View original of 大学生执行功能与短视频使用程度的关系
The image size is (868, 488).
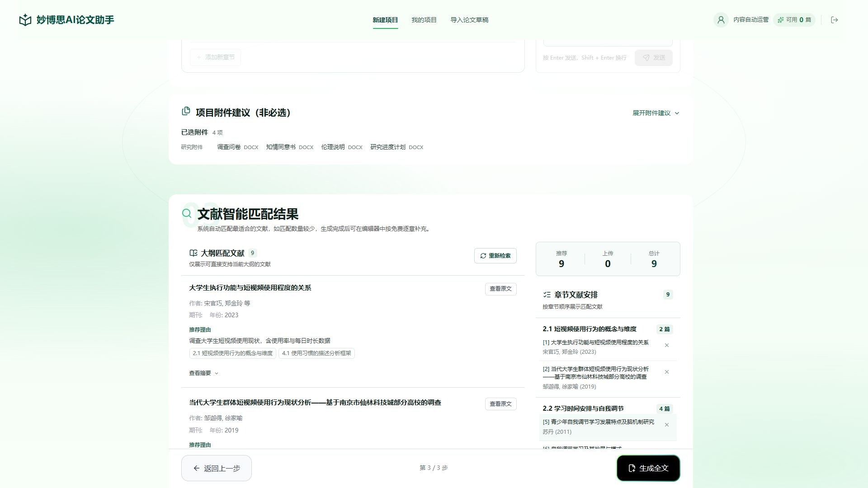click(501, 289)
